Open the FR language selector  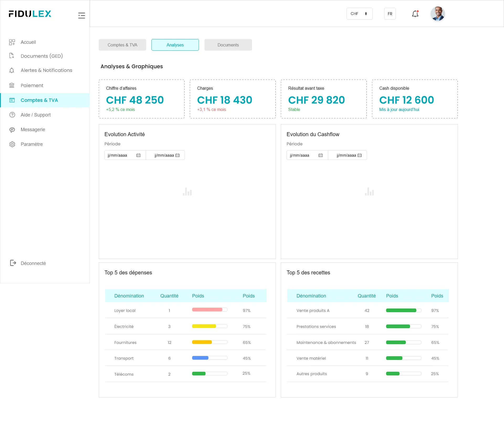click(390, 14)
